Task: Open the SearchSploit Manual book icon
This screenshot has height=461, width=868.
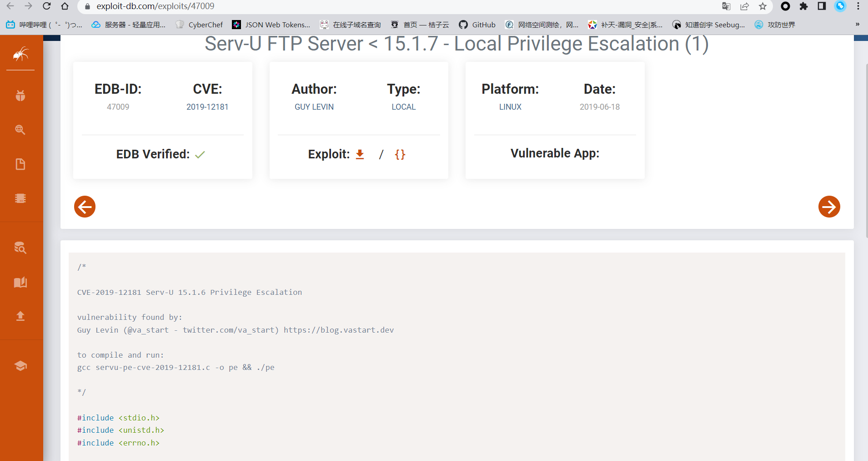Action: click(x=20, y=282)
